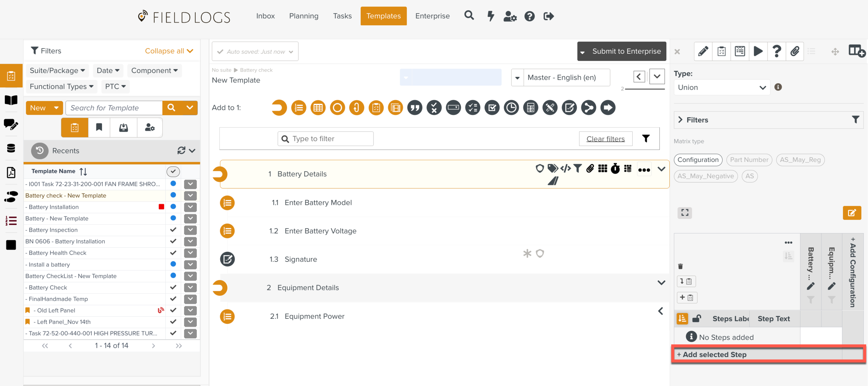Collapse the Equipment Details section
This screenshot has height=386, width=868.
click(661, 283)
